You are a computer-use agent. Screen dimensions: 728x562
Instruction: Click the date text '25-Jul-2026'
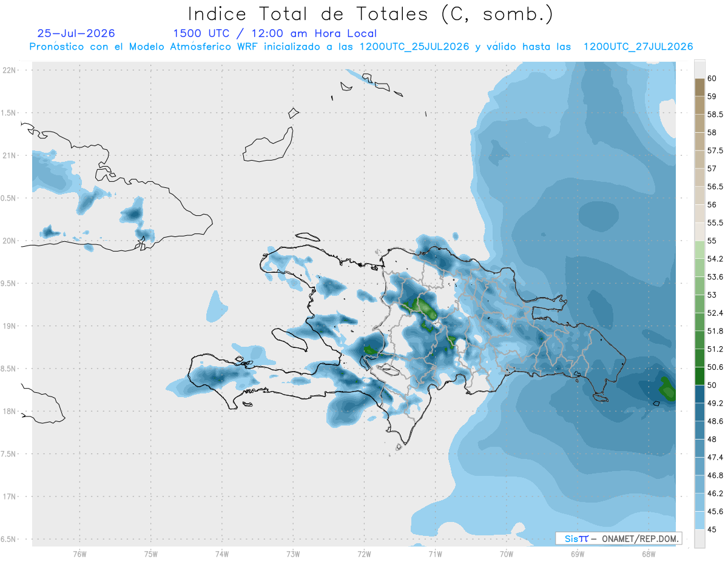(x=76, y=33)
